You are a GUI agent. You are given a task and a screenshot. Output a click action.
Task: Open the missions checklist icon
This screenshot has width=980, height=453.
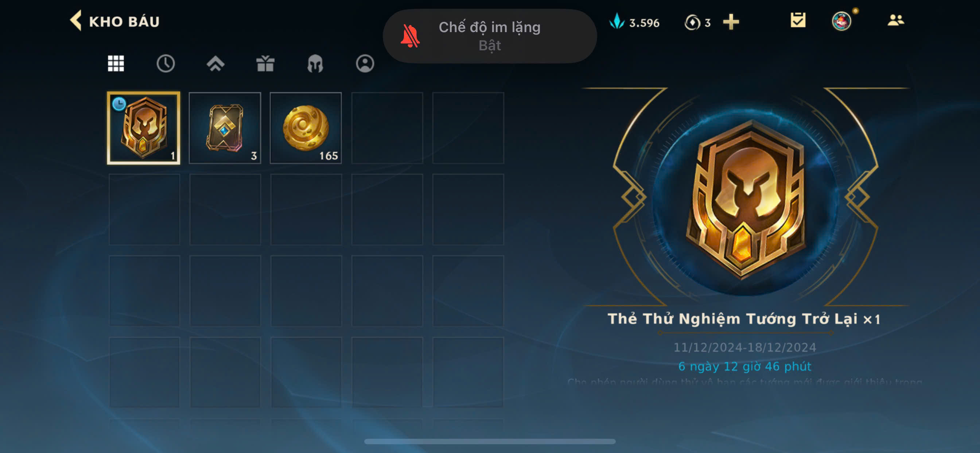798,20
